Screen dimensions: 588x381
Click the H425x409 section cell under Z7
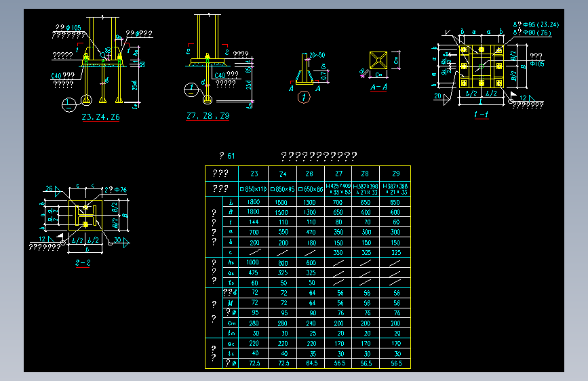click(x=338, y=189)
